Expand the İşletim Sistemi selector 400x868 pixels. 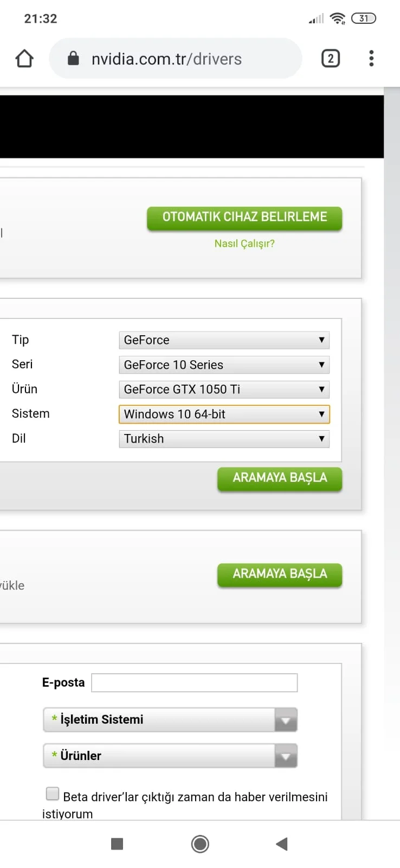pos(170,720)
